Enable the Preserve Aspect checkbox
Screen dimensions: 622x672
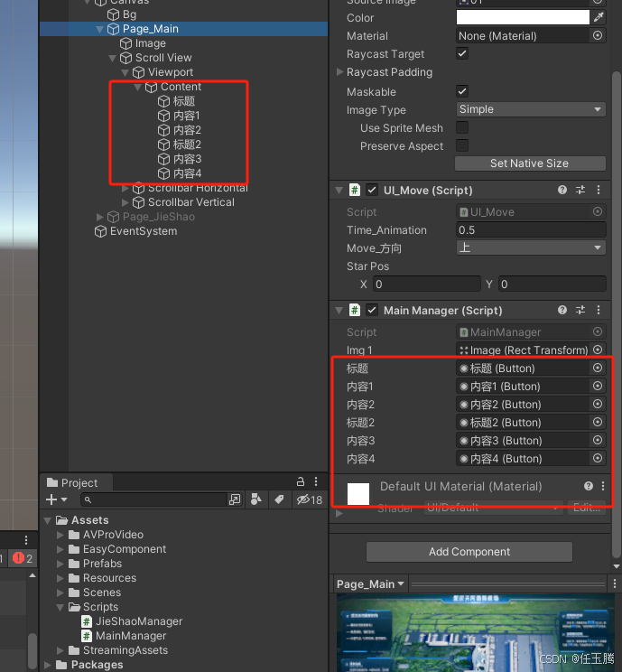tap(462, 145)
